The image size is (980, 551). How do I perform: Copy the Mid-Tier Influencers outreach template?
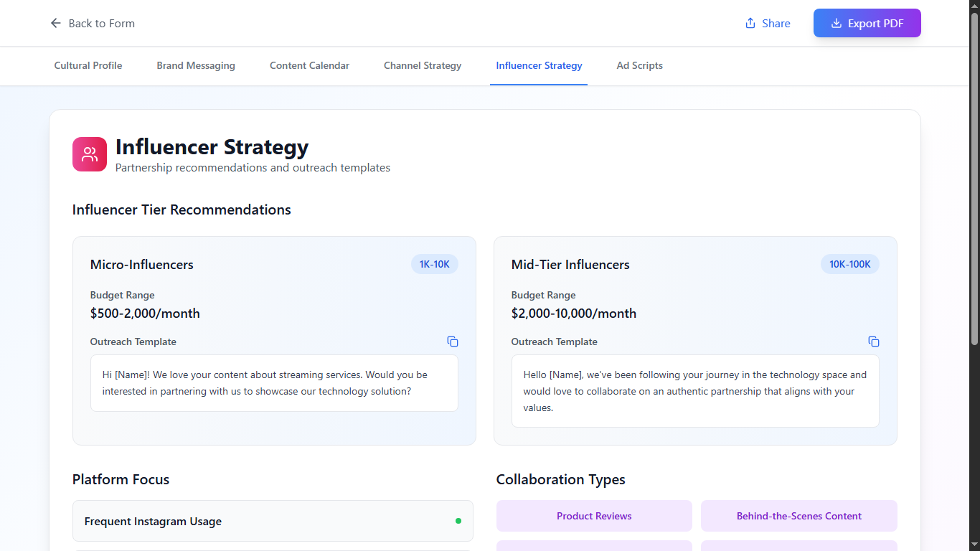click(x=874, y=342)
